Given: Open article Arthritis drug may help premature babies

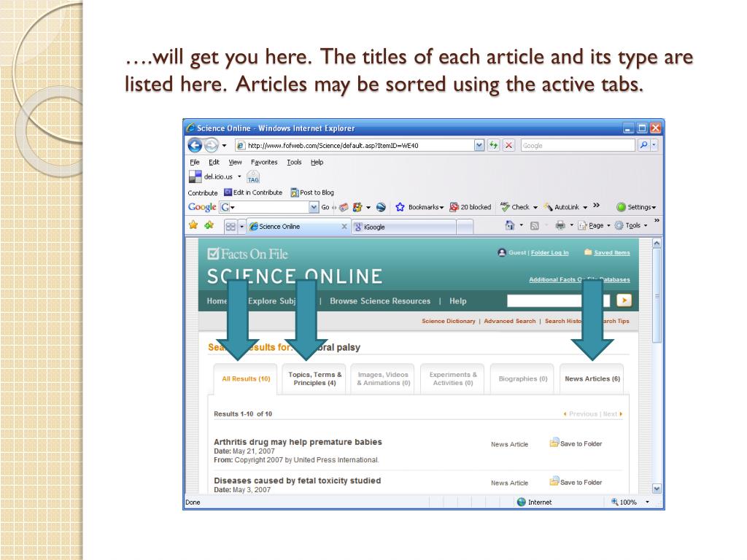Looking at the screenshot, I should click(x=298, y=442).
